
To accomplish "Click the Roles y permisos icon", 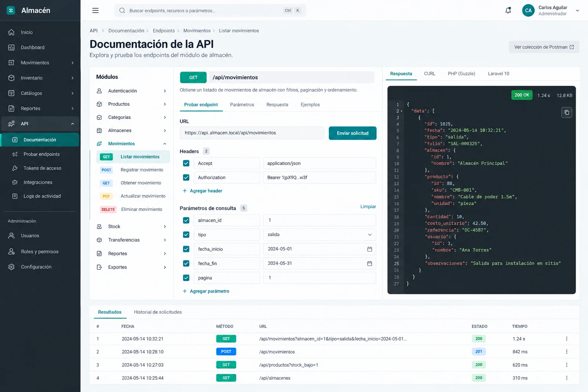I will [11, 252].
